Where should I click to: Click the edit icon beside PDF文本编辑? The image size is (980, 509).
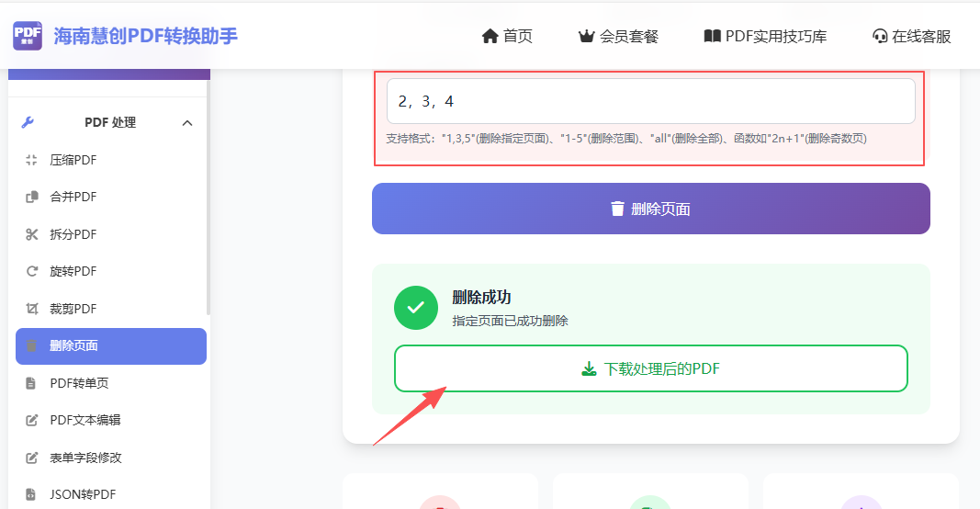[31, 420]
